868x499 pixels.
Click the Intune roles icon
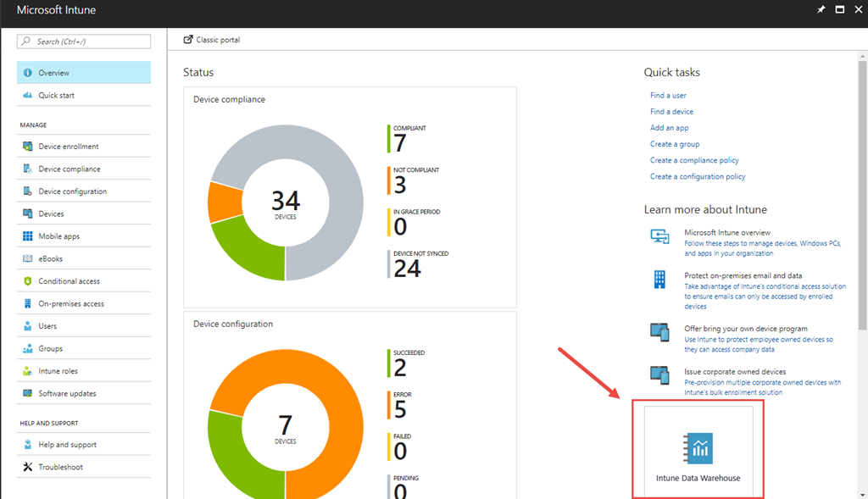click(28, 371)
